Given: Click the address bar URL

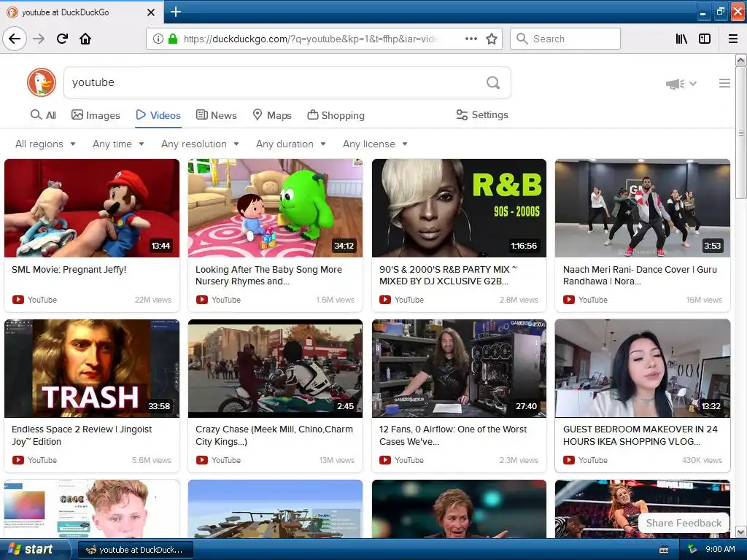Looking at the screenshot, I should 309,39.
